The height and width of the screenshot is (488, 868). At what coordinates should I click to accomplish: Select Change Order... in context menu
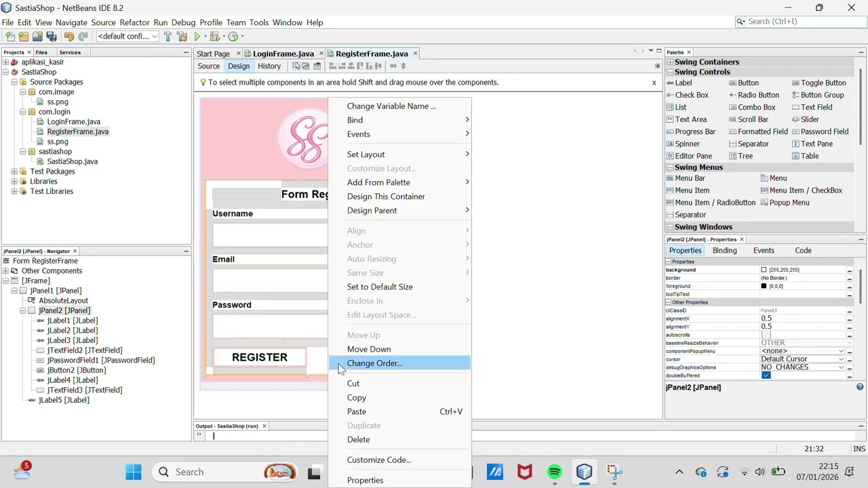[x=399, y=363]
